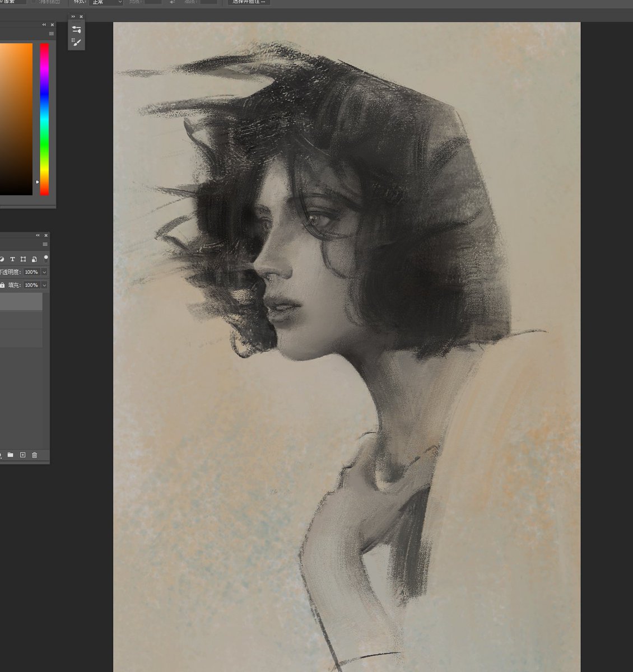Close the Layers panel
This screenshot has width=633, height=672.
coord(46,235)
